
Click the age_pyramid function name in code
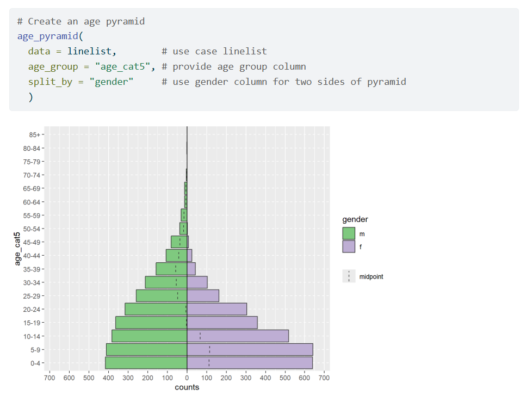[48, 36]
